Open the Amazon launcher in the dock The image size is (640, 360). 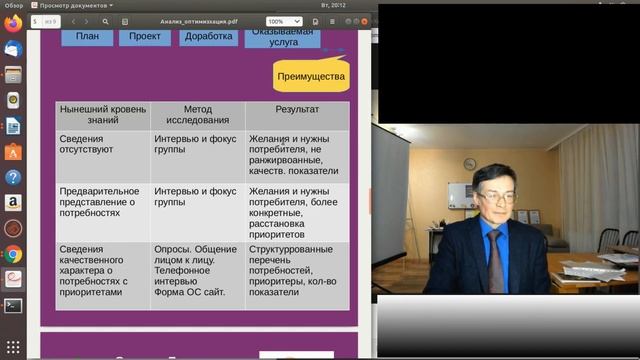tap(13, 203)
